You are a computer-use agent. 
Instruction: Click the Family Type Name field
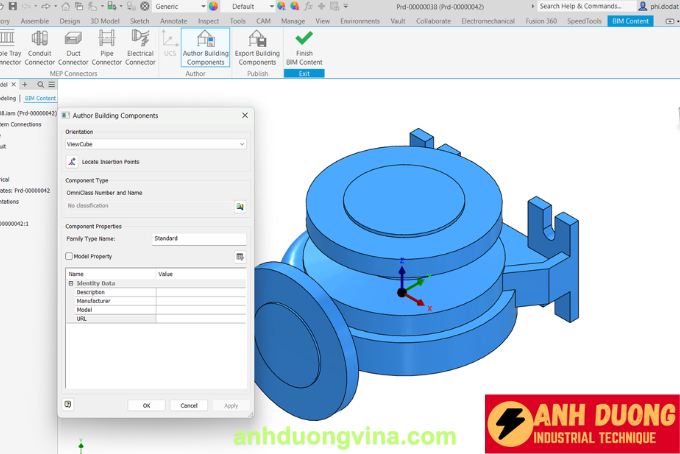pyautogui.click(x=198, y=239)
